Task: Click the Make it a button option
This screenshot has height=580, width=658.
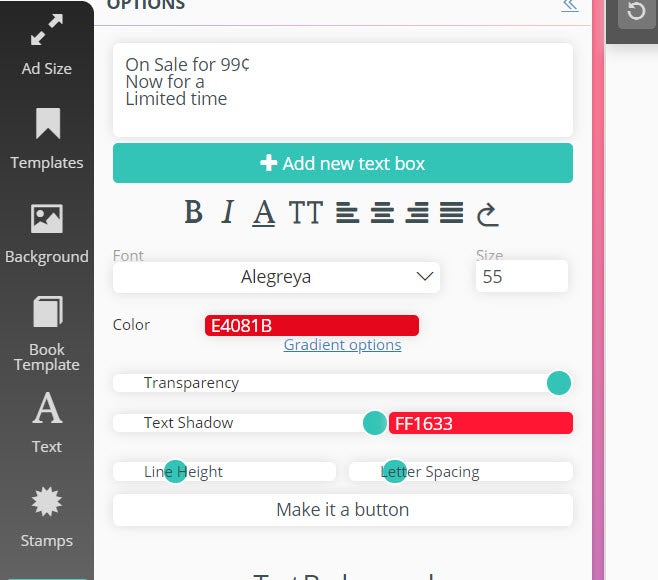Action: (342, 509)
